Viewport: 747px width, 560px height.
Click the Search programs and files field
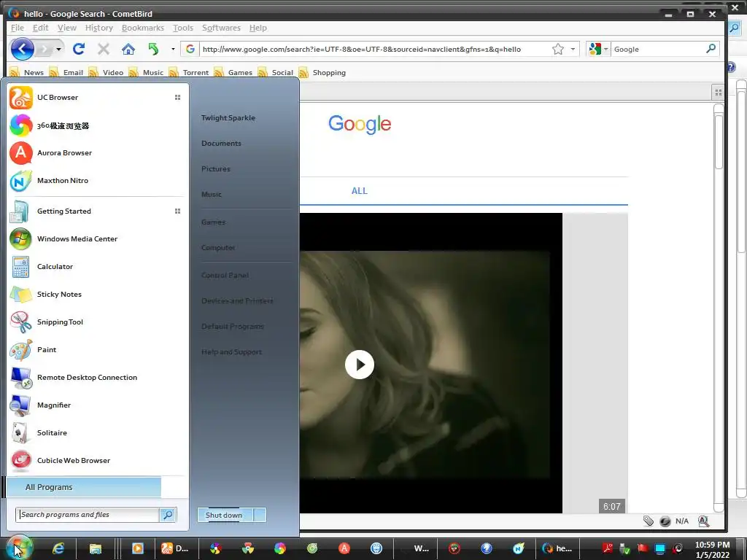coord(88,515)
